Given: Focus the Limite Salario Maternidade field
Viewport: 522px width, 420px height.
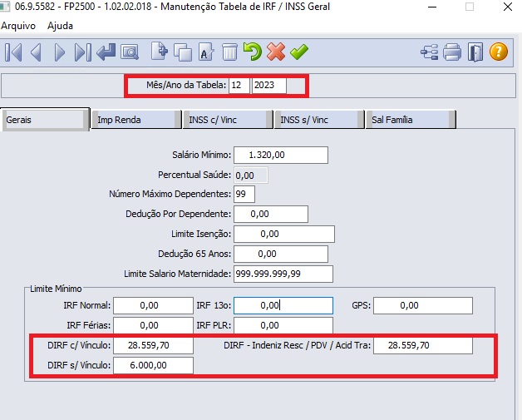Looking at the screenshot, I should 283,274.
